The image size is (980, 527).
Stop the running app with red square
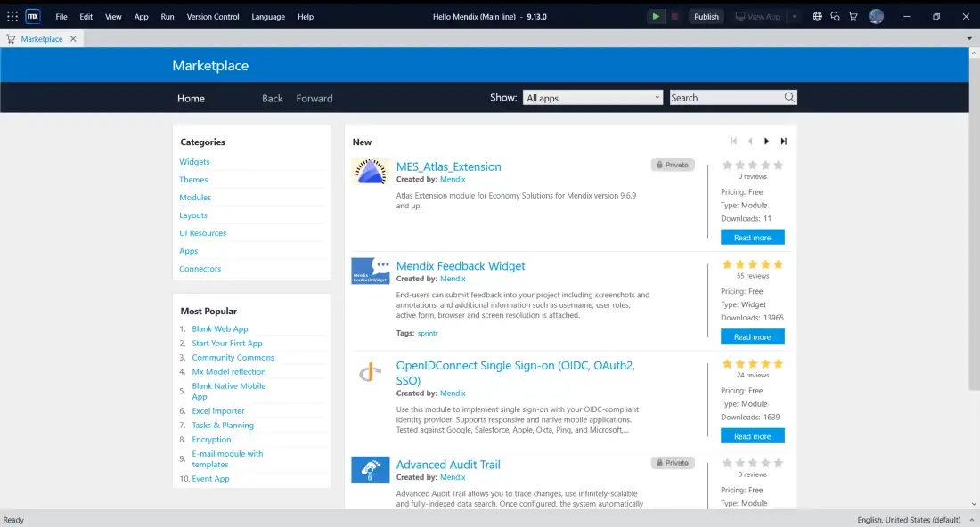(674, 17)
